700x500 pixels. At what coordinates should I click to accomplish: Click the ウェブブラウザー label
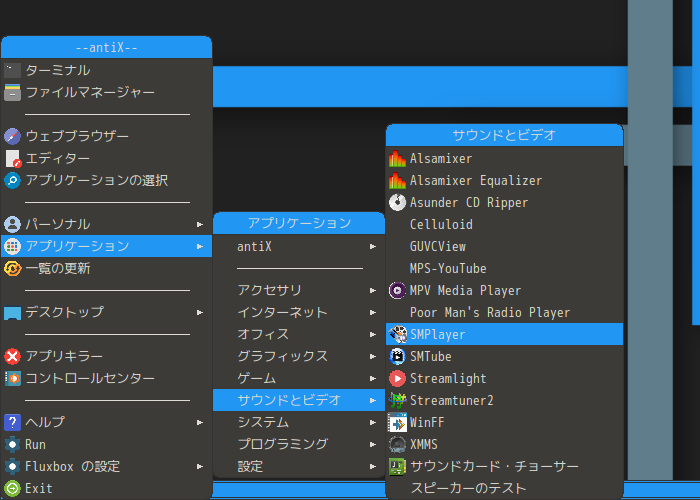[x=77, y=136]
